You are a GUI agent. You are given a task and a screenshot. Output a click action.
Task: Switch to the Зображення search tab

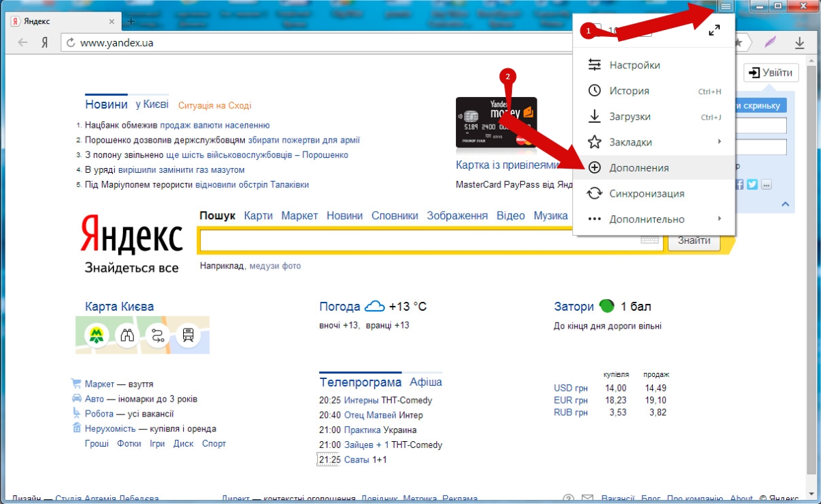click(x=457, y=215)
